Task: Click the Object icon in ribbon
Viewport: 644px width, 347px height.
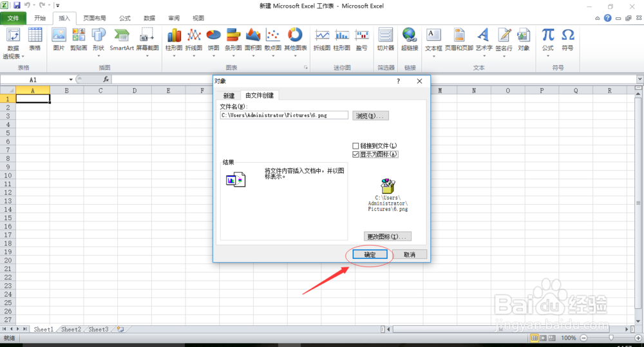Action: click(524, 39)
